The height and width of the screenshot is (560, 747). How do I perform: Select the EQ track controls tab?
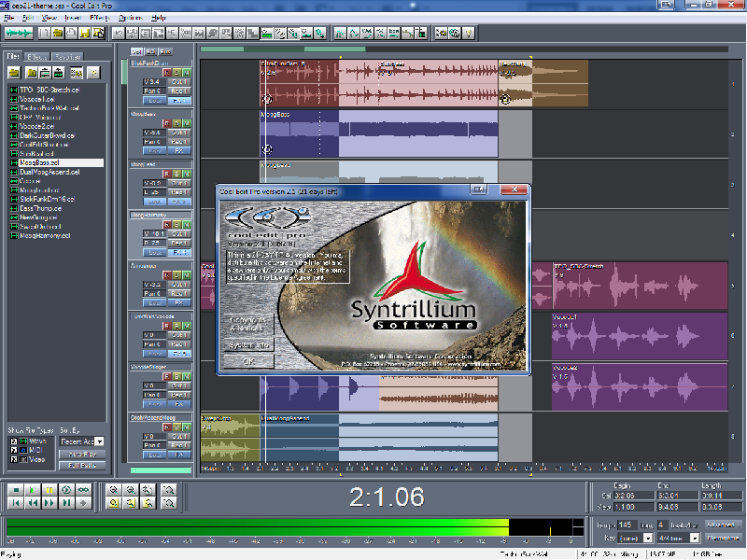coord(150,51)
